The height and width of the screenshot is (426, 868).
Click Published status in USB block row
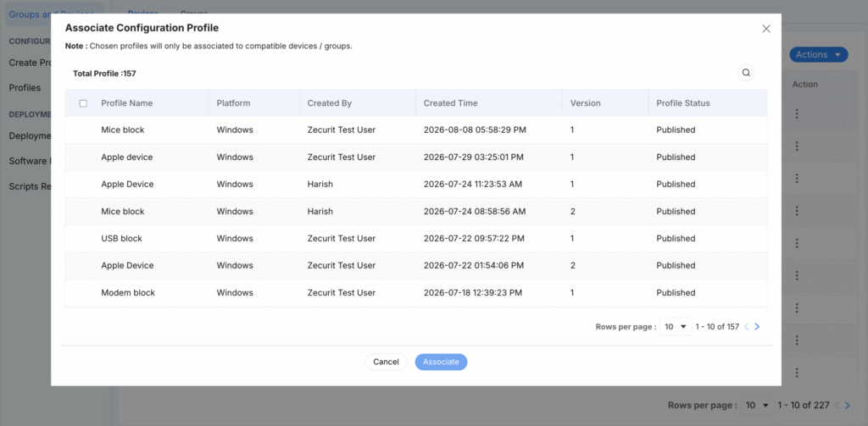tap(676, 239)
